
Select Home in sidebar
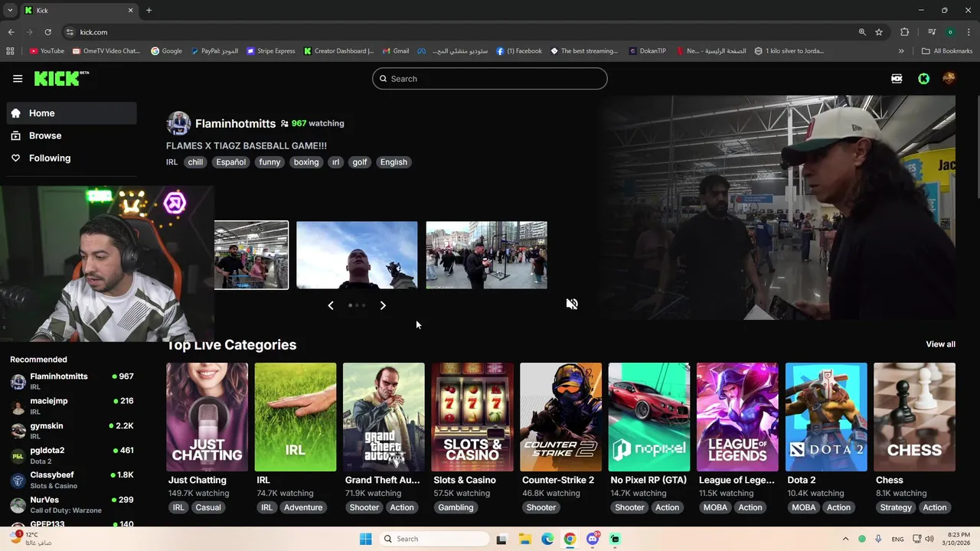[72, 113]
